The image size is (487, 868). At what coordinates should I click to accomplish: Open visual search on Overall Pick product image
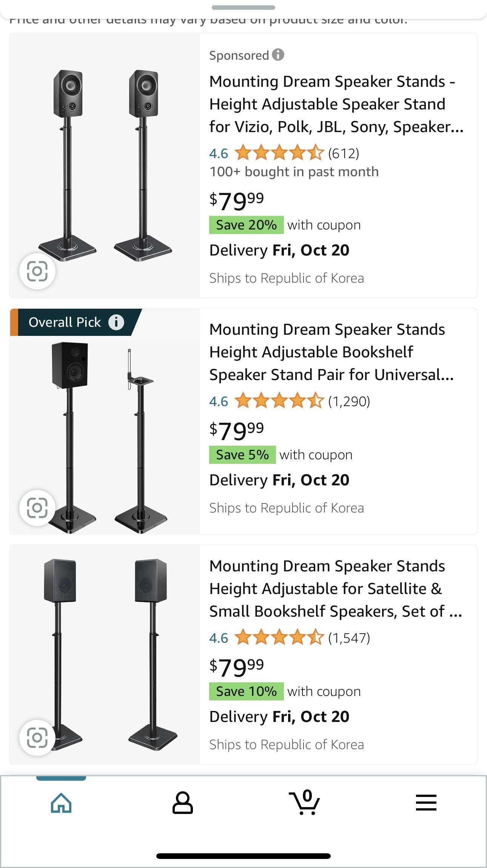37,508
